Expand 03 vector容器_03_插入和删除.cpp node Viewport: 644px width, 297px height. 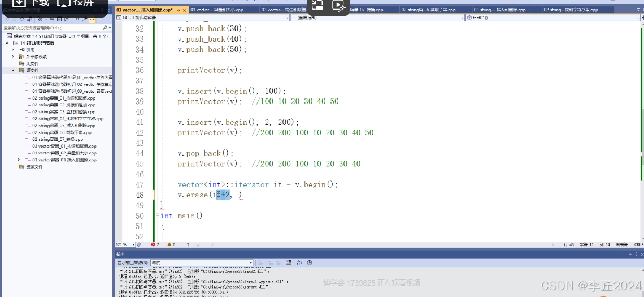tap(19, 160)
